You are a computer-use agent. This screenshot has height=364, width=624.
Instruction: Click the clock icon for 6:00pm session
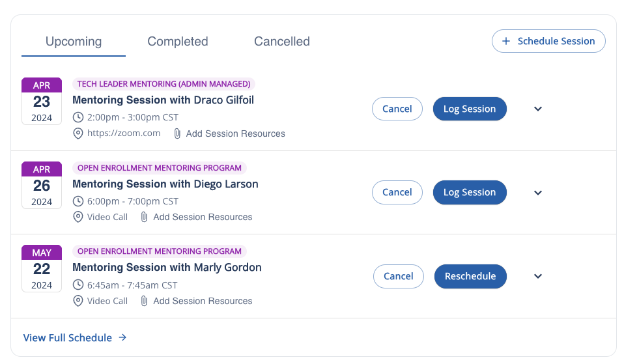coord(78,201)
